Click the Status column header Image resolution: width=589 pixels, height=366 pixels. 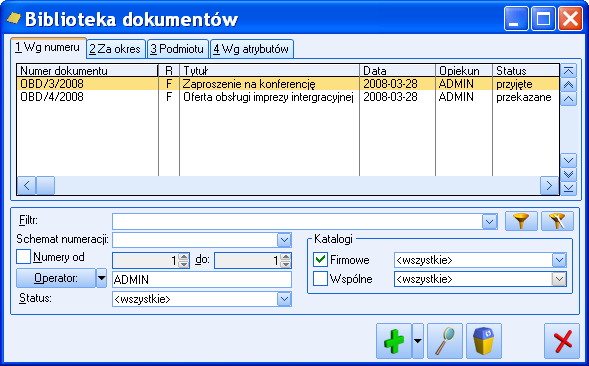(x=526, y=71)
